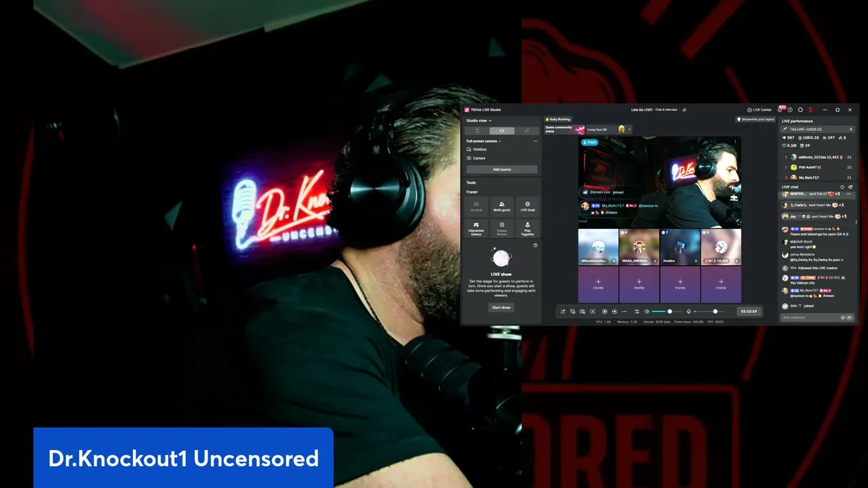Adjust the microphone volume slider
868x488 pixels.
tap(708, 312)
